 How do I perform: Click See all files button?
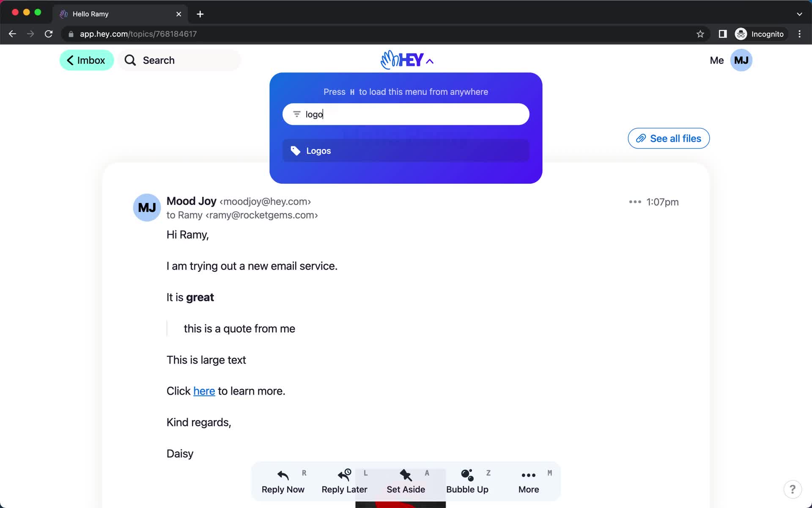pos(669,138)
